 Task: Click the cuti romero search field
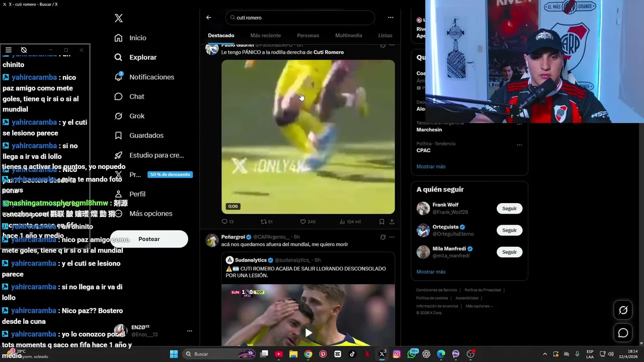tap(300, 18)
